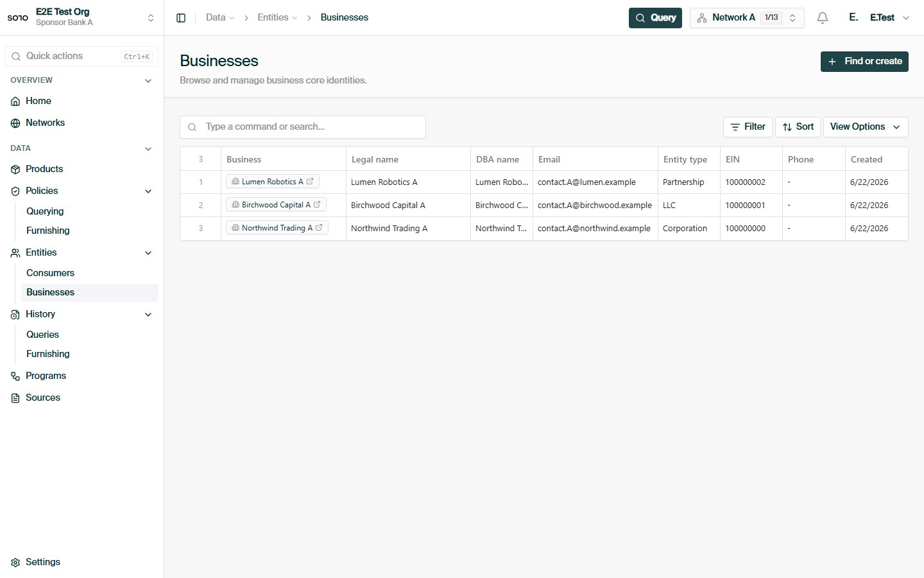Collapse the Policies submenu chevron
924x578 pixels.
tap(148, 191)
